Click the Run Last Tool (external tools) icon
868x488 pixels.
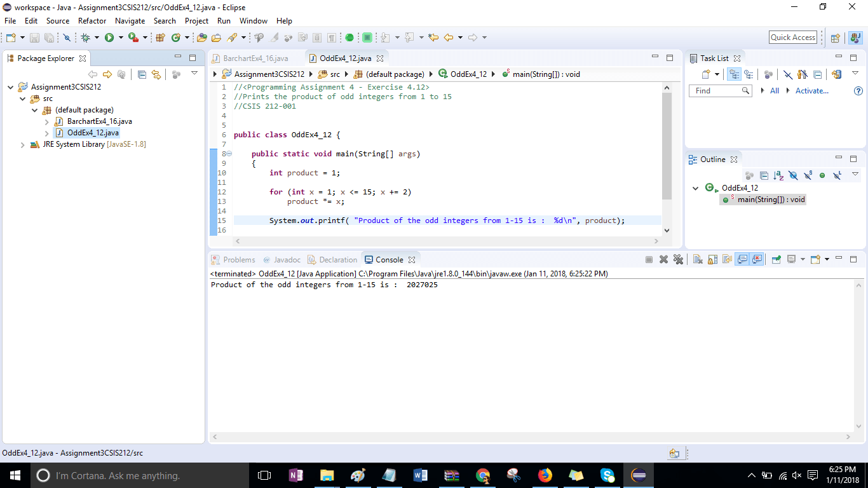coord(133,37)
